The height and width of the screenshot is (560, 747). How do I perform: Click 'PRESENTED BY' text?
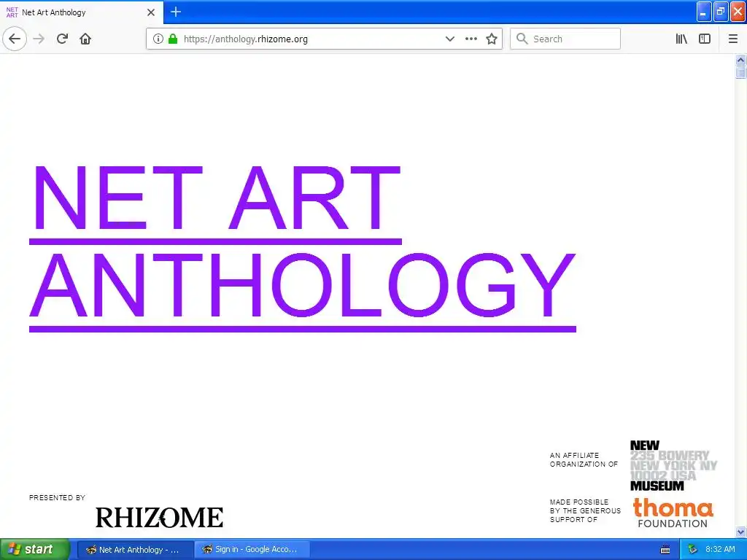(57, 497)
